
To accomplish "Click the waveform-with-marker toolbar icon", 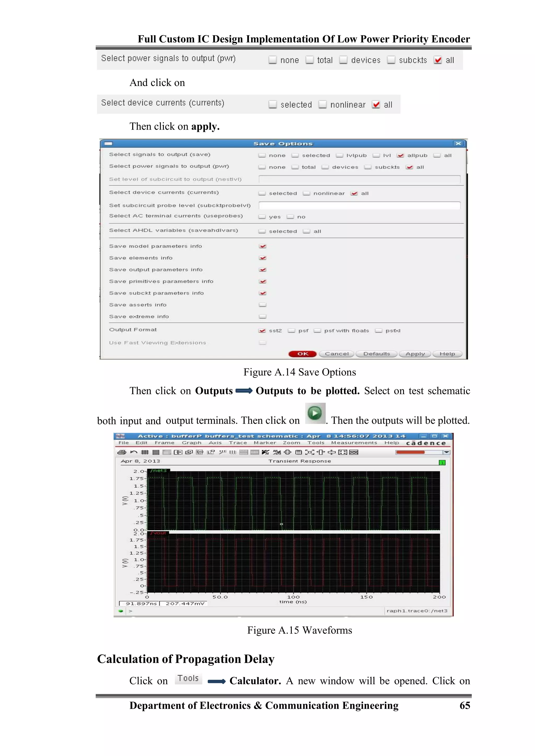I will (x=277, y=452).
